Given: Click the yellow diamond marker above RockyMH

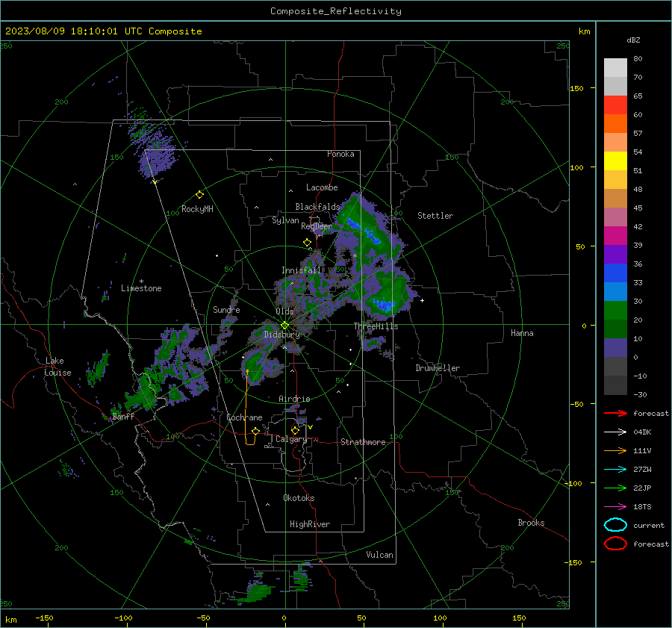Looking at the screenshot, I should point(199,195).
